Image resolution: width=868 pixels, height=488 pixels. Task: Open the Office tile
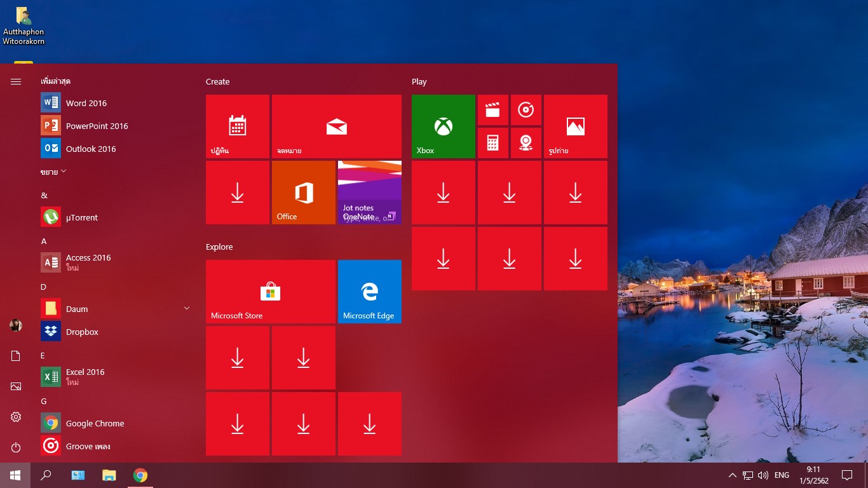click(x=304, y=193)
